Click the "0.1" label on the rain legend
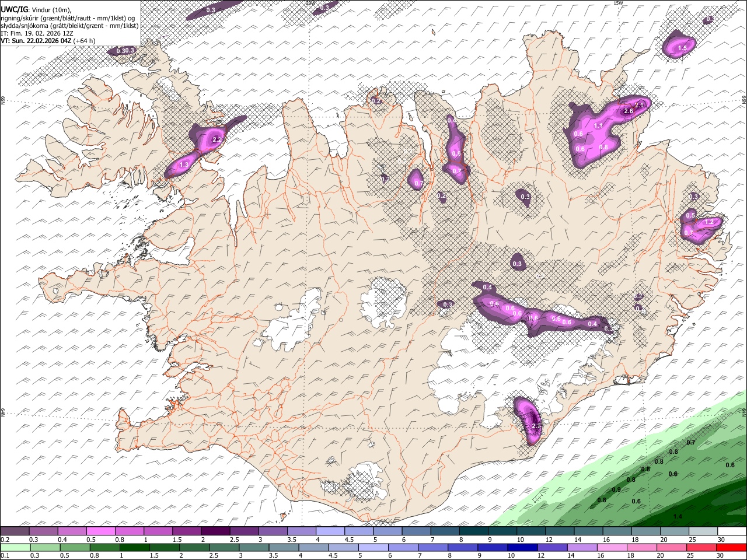Viewport: 747px width, 560px height. (x=5, y=555)
